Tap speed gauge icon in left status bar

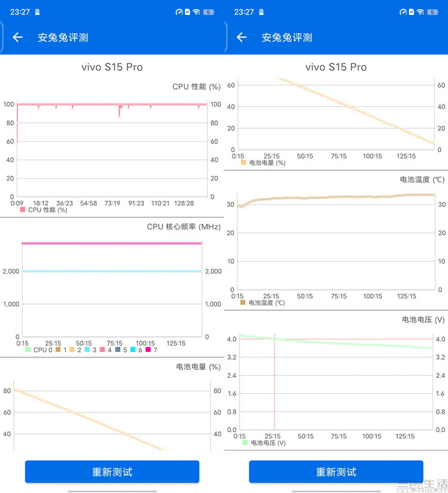[179, 12]
